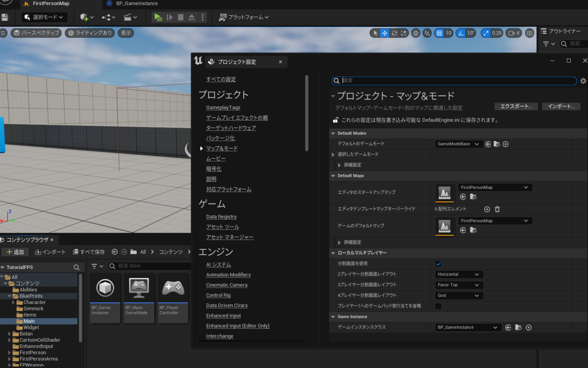588x368 pixels.
Task: Open the プラットフォーム menu
Action: 244,17
